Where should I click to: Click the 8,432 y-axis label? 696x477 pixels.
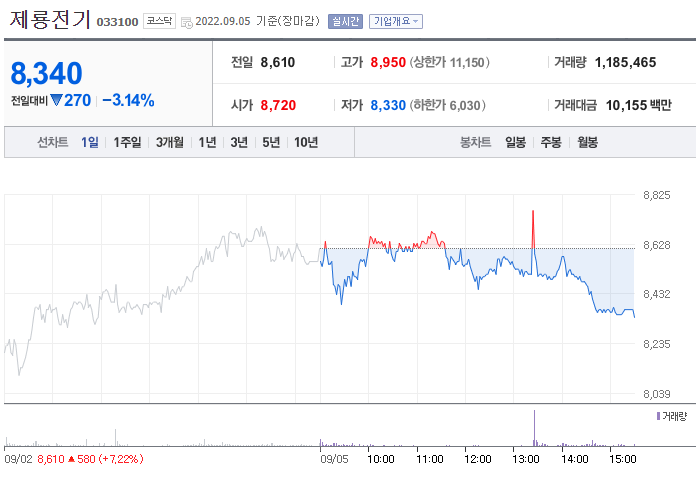tap(656, 294)
